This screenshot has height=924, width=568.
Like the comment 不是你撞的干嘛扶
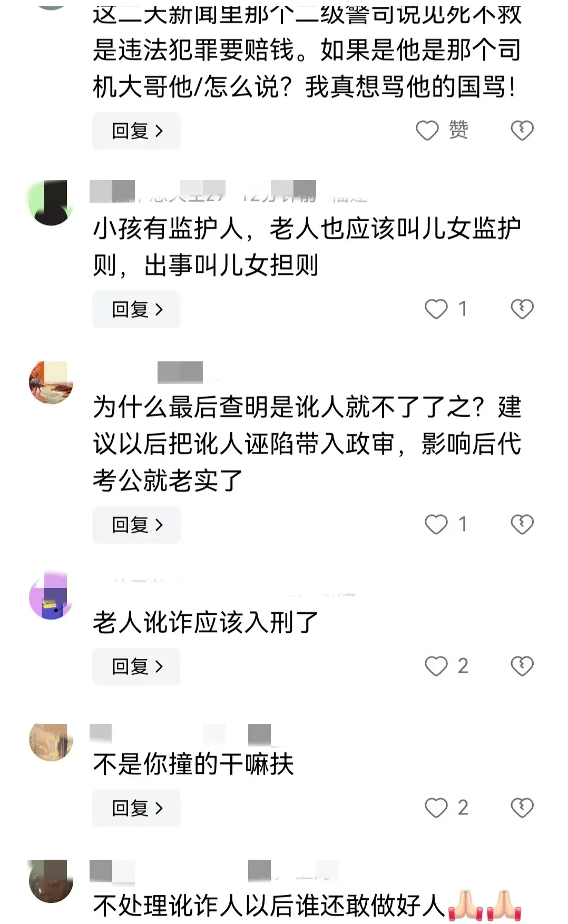click(436, 808)
